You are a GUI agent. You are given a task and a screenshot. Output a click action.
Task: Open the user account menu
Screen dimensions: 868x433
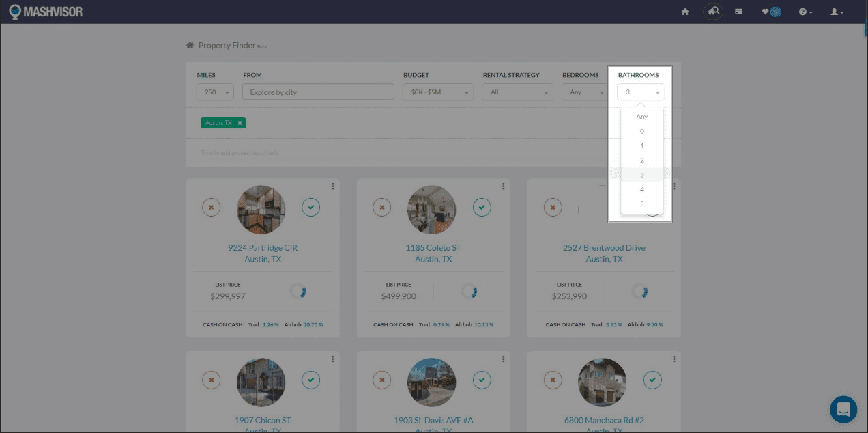836,12
